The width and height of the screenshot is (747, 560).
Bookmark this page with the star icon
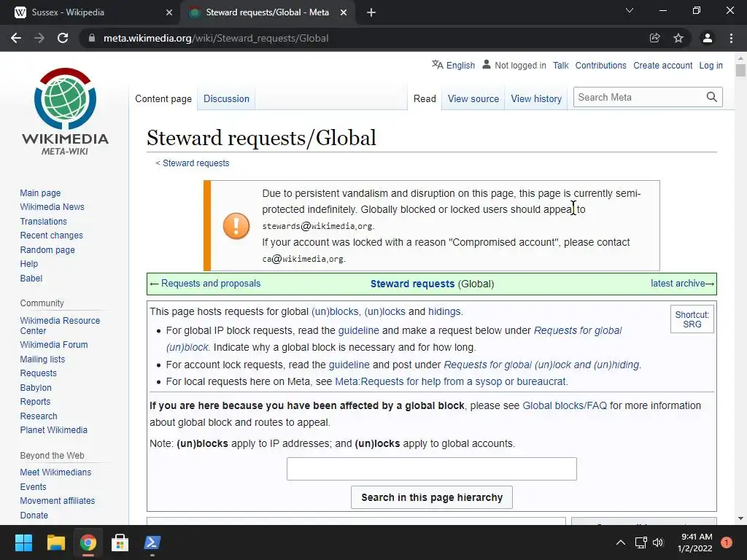pos(678,38)
